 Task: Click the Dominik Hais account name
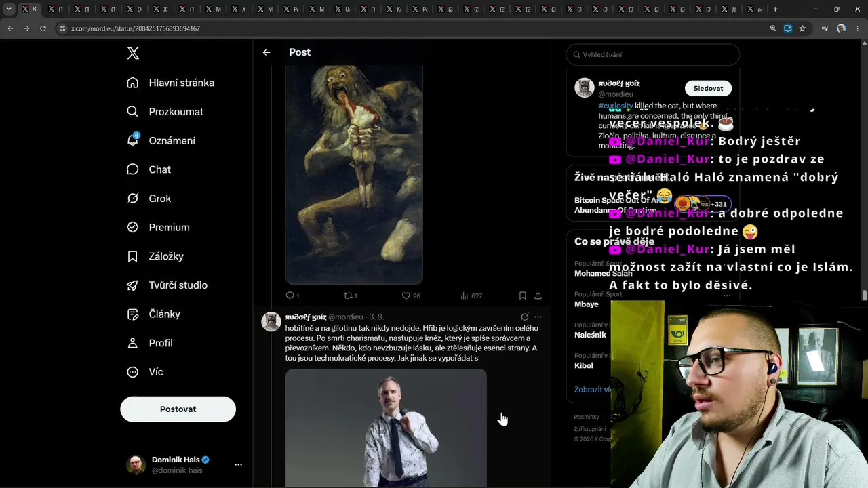tap(176, 460)
